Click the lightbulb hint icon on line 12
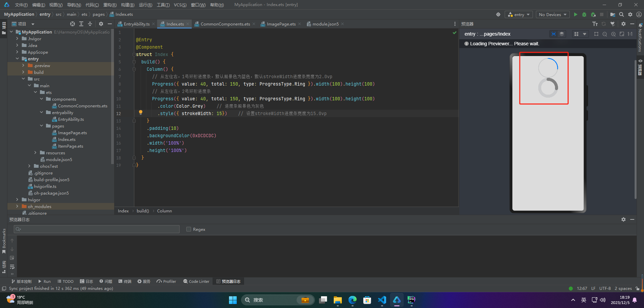This screenshot has width=644, height=308. 141,112
